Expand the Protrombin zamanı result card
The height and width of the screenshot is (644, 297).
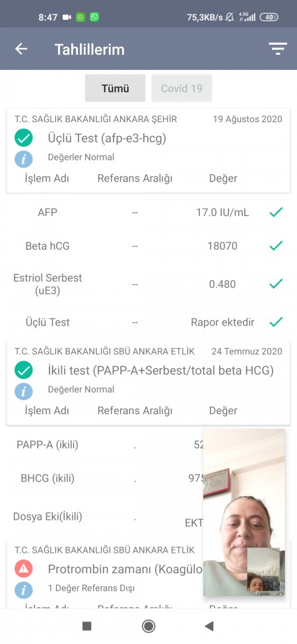click(x=105, y=574)
